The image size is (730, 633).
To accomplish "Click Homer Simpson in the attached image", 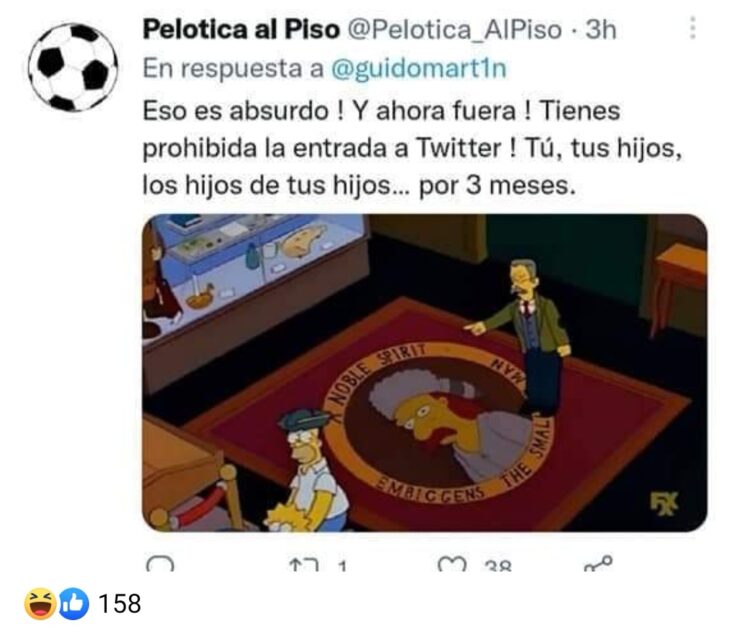I will (314, 470).
